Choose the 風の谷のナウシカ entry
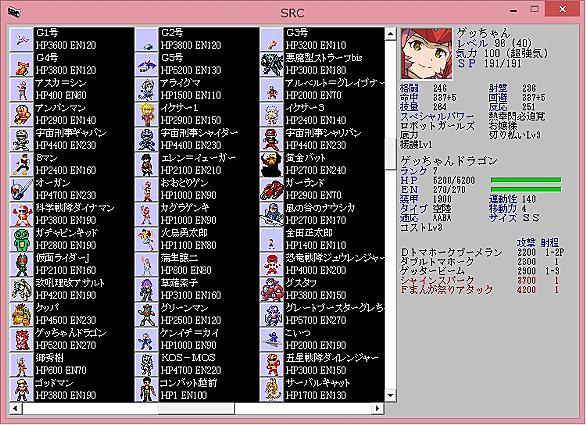Image resolution: width=586 pixels, height=425 pixels. click(322, 215)
